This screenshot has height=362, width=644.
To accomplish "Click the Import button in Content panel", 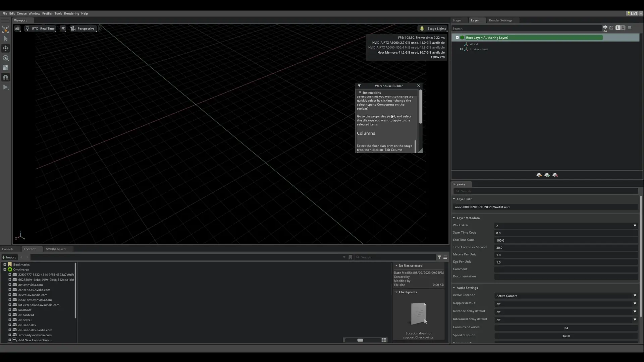I will (9, 257).
